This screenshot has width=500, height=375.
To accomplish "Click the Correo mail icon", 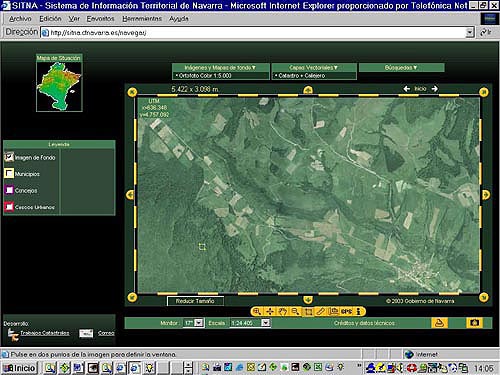I will click(86, 333).
